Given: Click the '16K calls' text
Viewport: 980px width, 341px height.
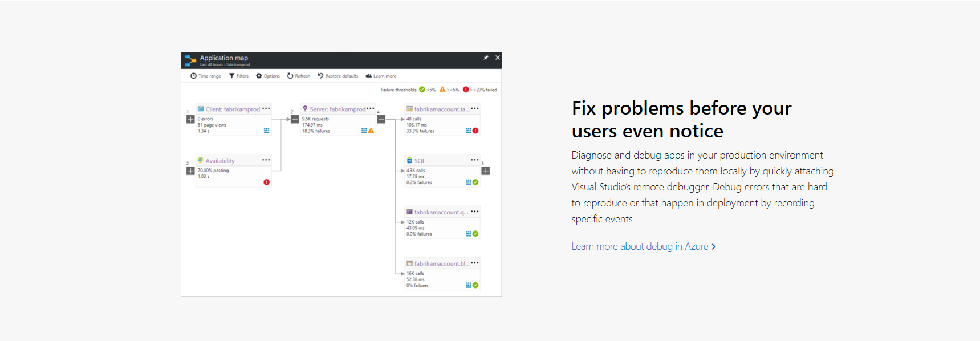Looking at the screenshot, I should (x=415, y=273).
